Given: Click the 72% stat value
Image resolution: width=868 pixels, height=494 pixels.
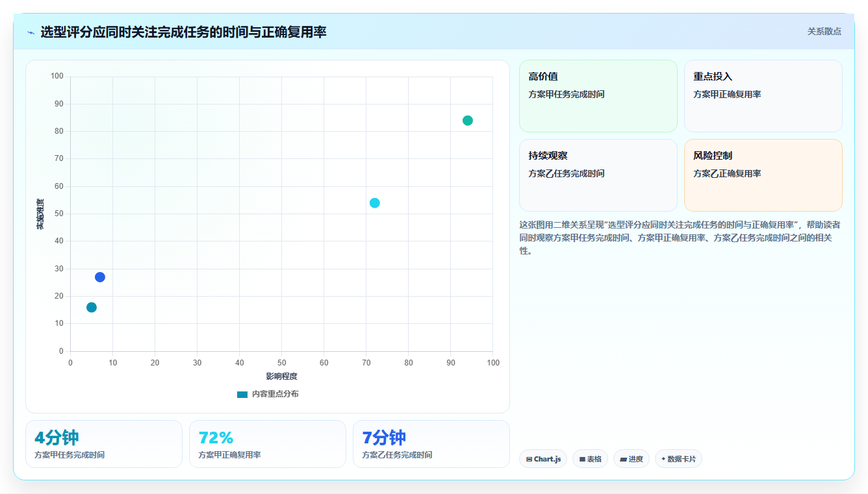Looking at the screenshot, I should pos(216,438).
